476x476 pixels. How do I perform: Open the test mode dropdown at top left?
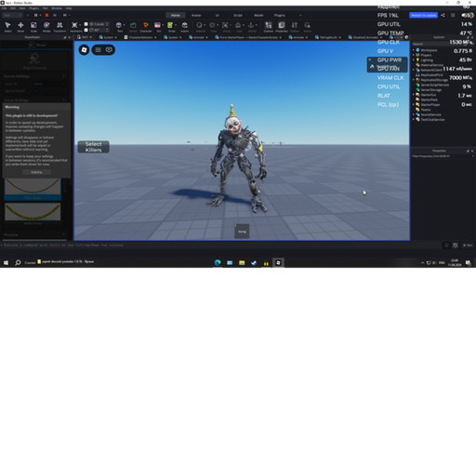(x=12, y=15)
